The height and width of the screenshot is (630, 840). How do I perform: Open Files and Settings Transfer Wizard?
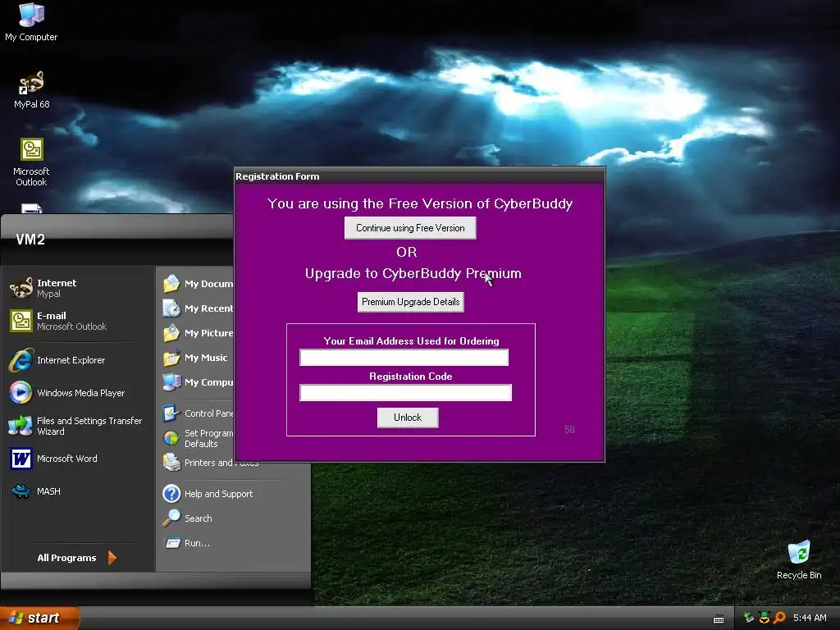click(x=75, y=426)
